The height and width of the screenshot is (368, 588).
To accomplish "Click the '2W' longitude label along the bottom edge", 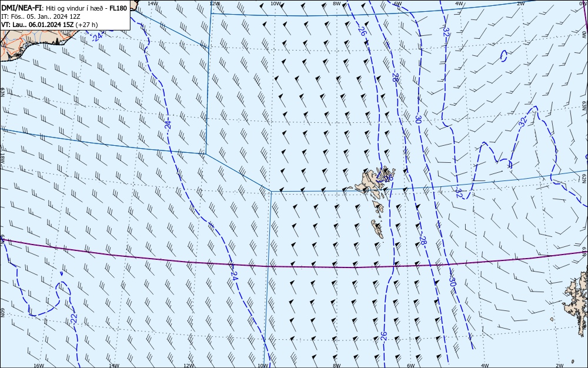I will coord(560,366).
